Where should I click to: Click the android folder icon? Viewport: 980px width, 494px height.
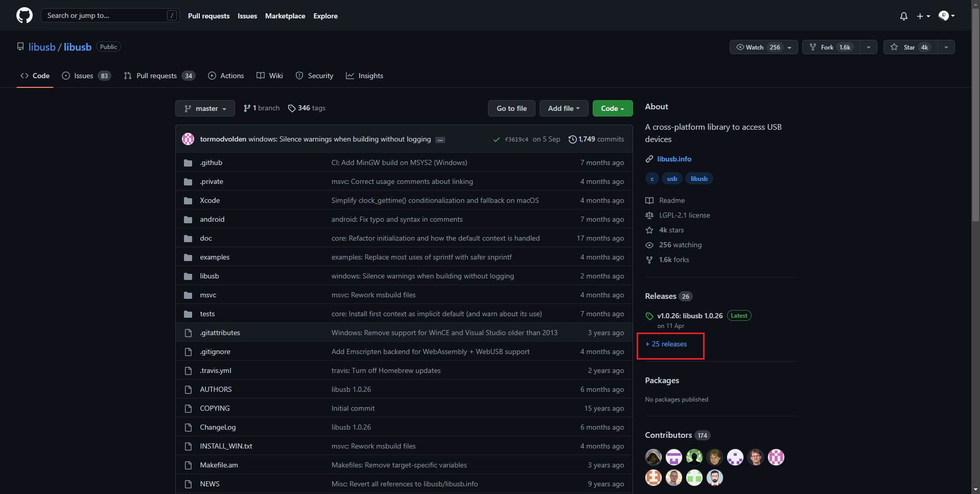(x=188, y=220)
